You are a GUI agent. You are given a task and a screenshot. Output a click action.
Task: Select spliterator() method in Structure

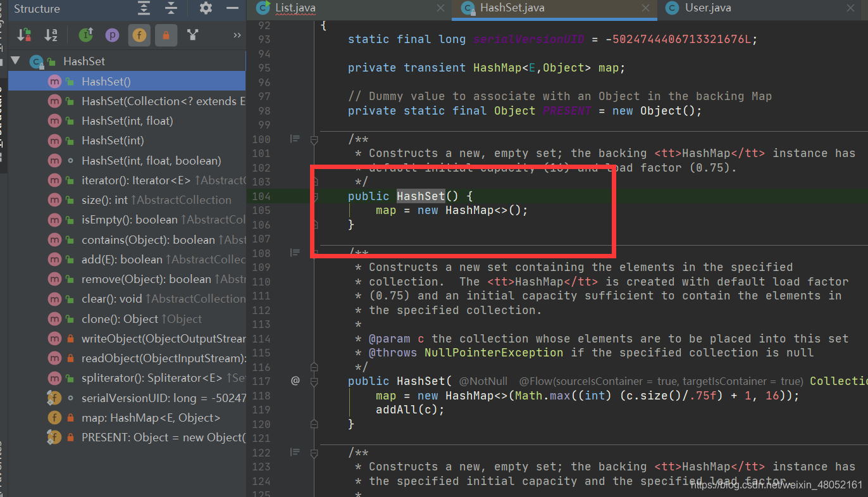coord(127,378)
